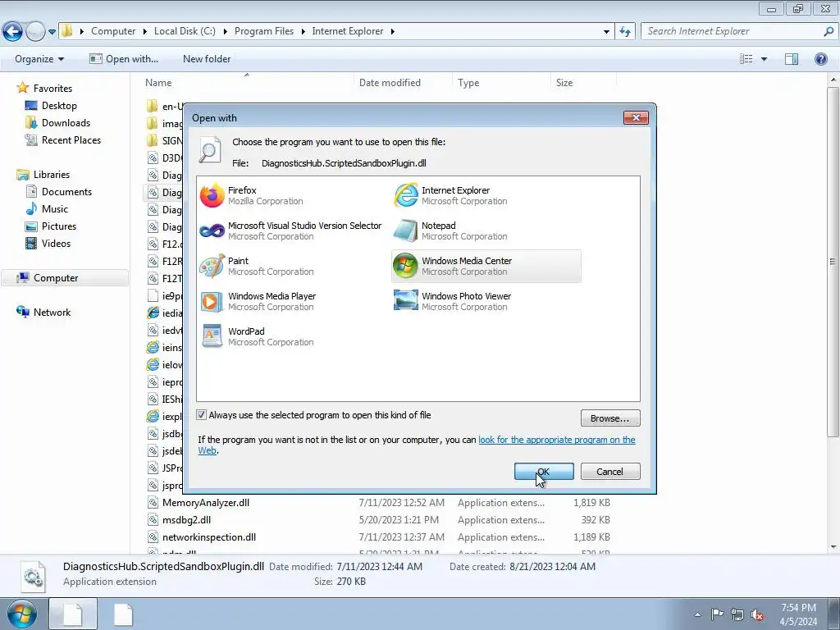Open Action Center flag tray icon
This screenshot has width=840, height=630.
717,614
